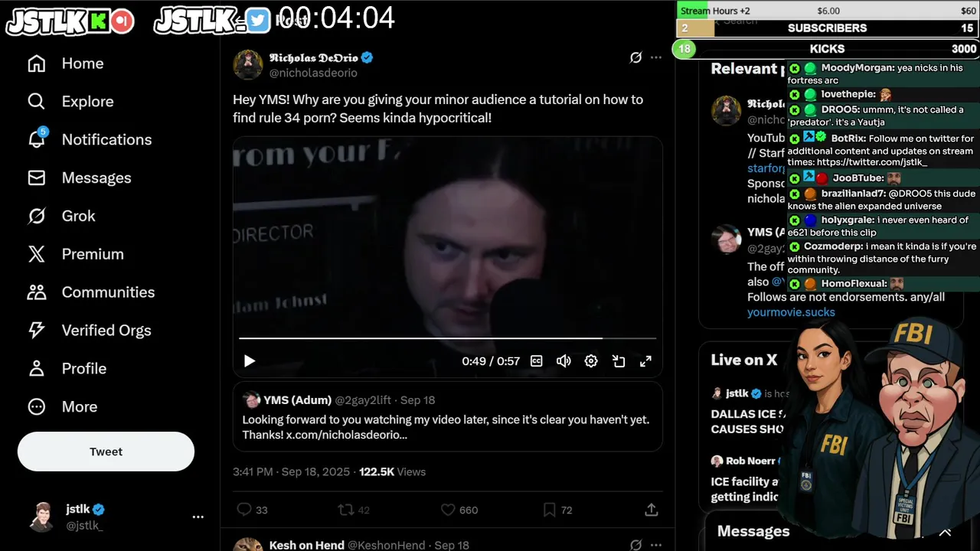This screenshot has height=551, width=980.
Task: Click the Premium X logo icon
Action: pos(36,254)
